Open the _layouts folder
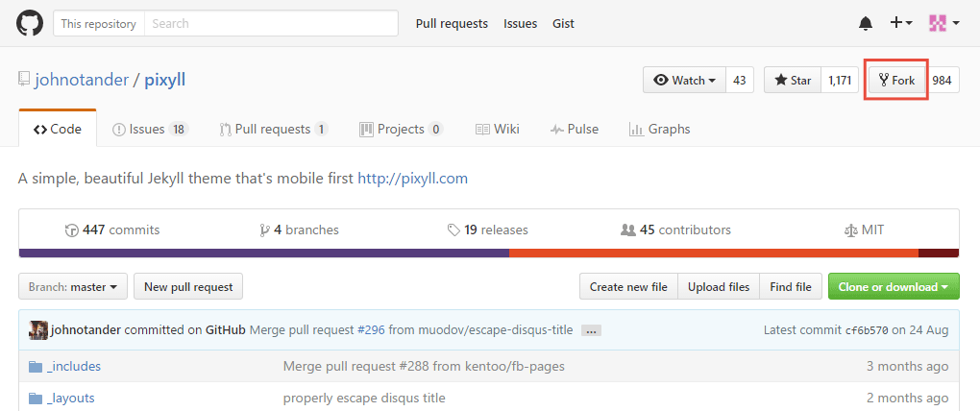 71,398
